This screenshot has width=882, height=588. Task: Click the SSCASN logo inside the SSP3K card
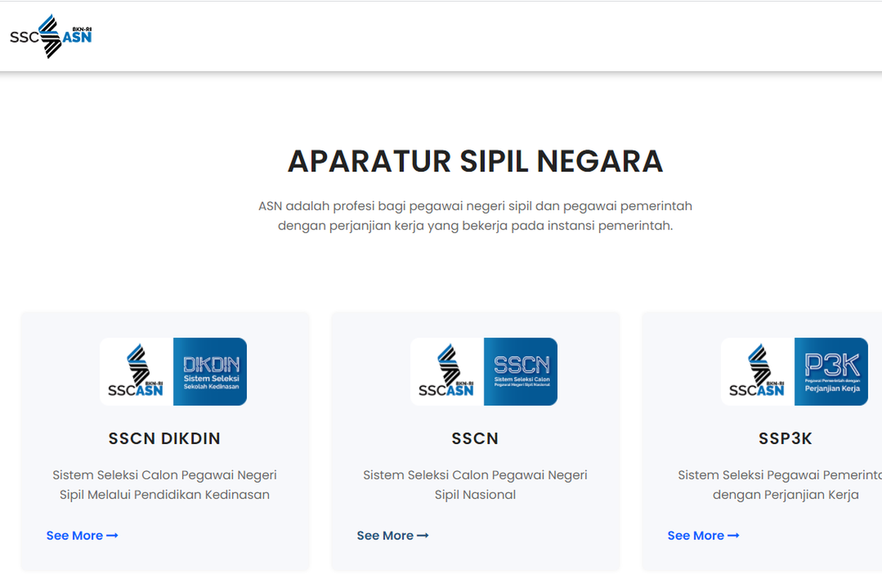pyautogui.click(x=758, y=371)
